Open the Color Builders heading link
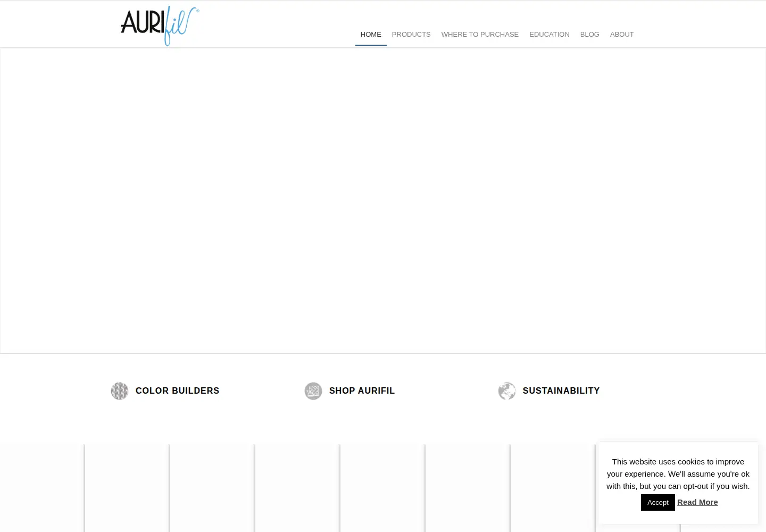This screenshot has height=532, width=766. [x=178, y=390]
